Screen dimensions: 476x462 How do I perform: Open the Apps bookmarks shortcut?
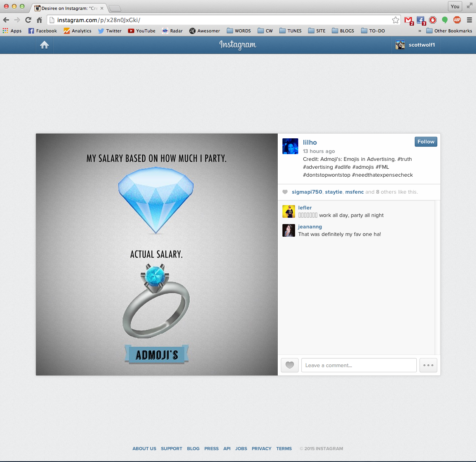[x=12, y=31]
